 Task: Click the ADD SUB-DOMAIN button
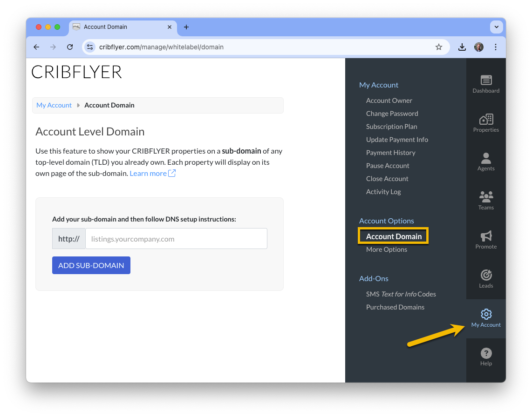click(91, 265)
